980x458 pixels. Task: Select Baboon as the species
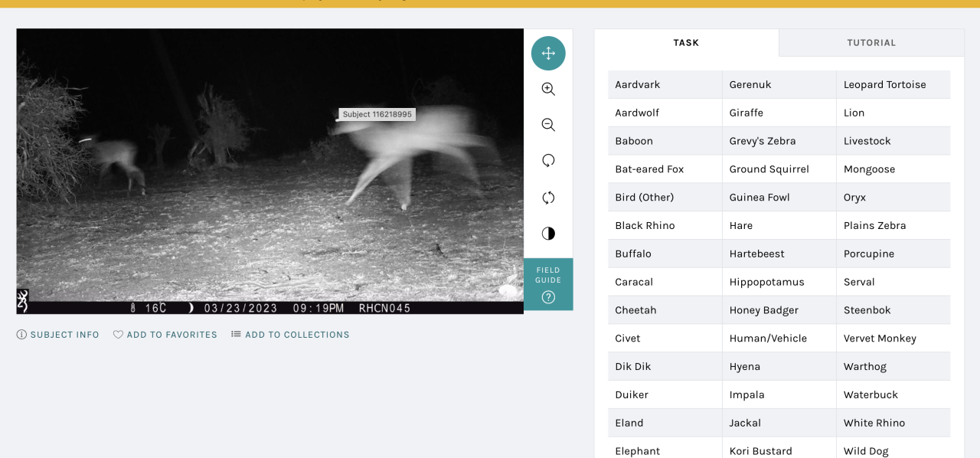(665, 141)
